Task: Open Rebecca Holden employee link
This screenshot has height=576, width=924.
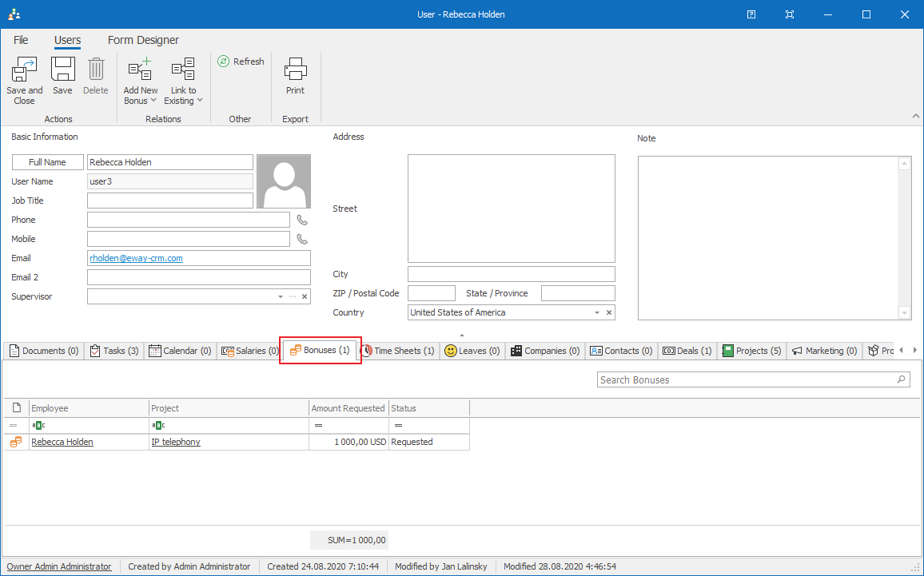Action: tap(62, 442)
